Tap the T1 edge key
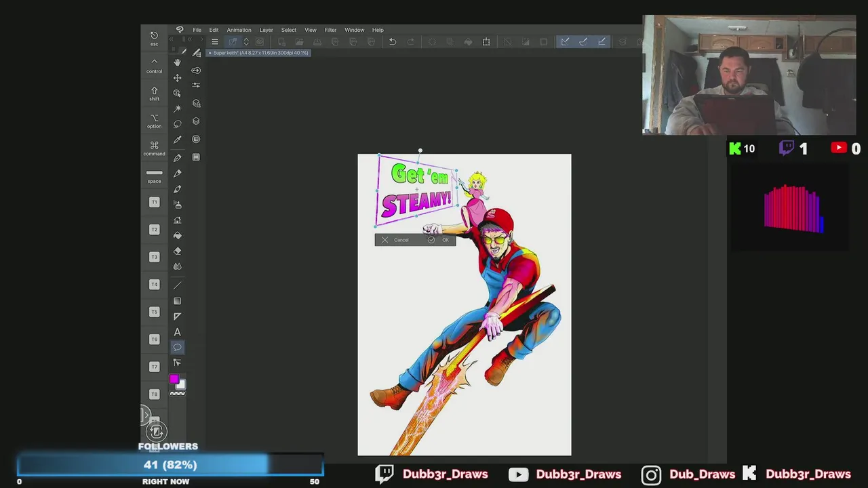This screenshot has height=488, width=868. click(x=154, y=202)
